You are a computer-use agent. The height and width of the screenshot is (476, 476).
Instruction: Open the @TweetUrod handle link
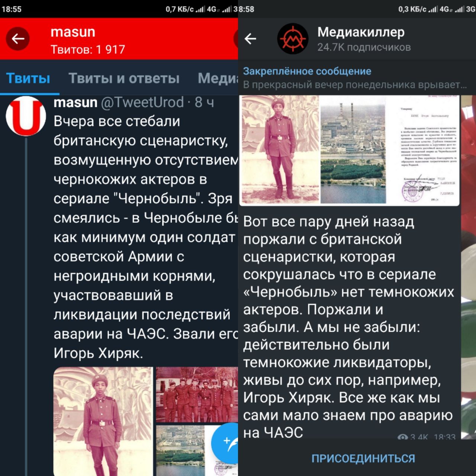pos(142,102)
